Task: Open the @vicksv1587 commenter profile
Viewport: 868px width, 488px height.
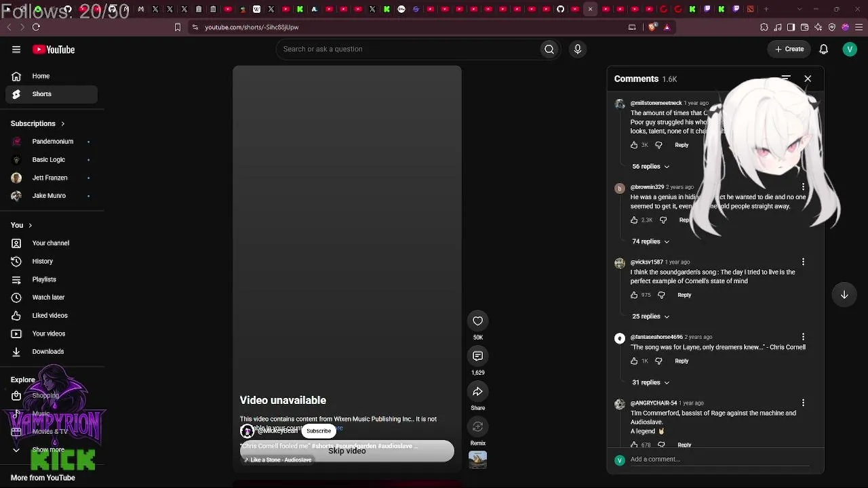Action: click(x=647, y=262)
